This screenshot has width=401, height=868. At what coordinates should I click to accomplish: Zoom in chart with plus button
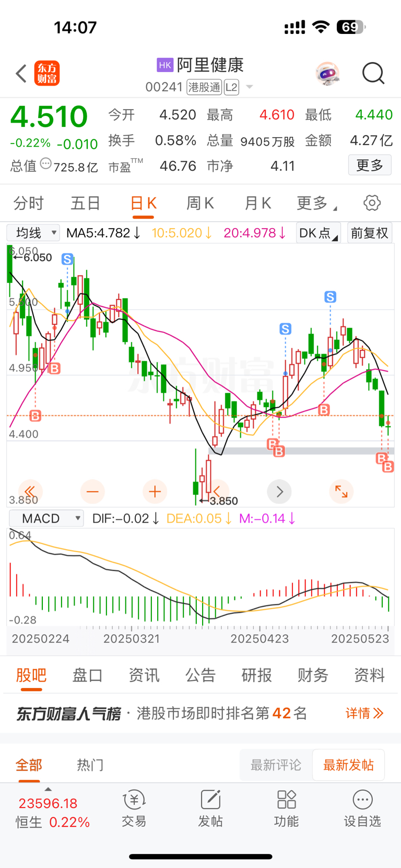point(155,492)
